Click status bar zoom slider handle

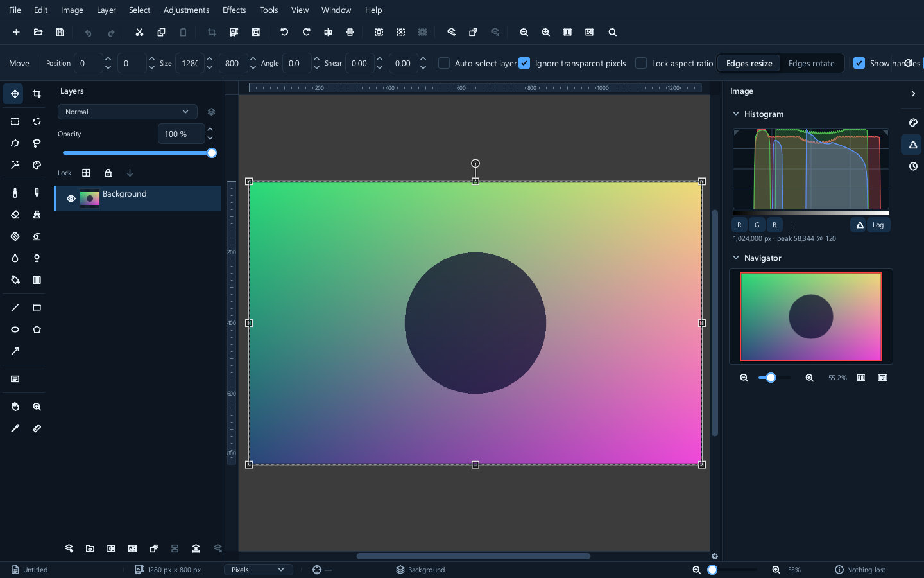[712, 570]
